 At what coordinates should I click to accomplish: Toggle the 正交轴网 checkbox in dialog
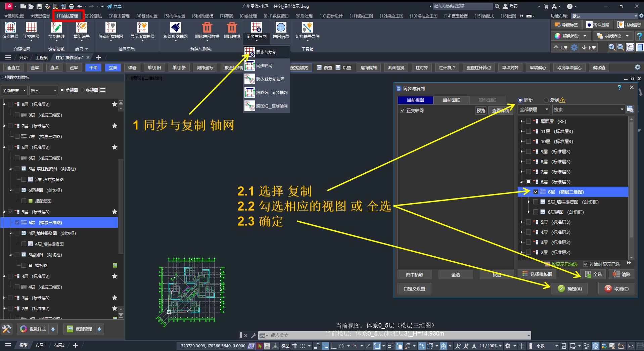coord(402,111)
